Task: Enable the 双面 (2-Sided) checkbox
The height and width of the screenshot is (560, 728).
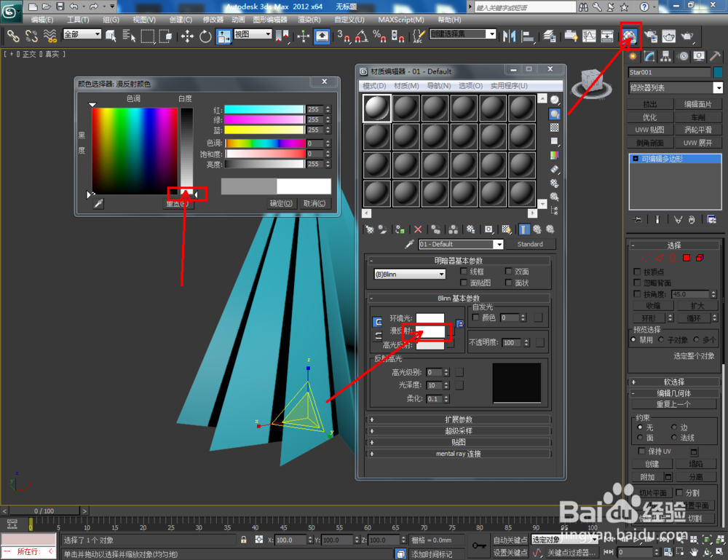Action: click(508, 271)
